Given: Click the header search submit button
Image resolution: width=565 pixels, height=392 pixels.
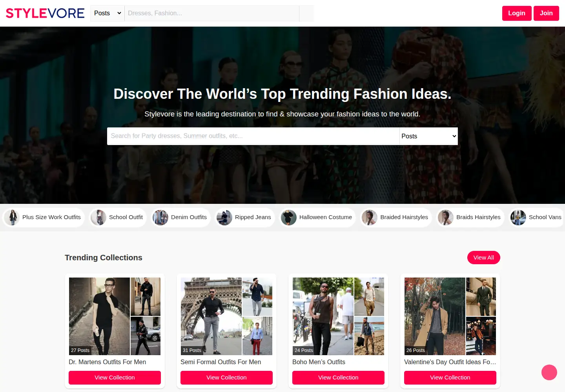Looking at the screenshot, I should point(306,13).
